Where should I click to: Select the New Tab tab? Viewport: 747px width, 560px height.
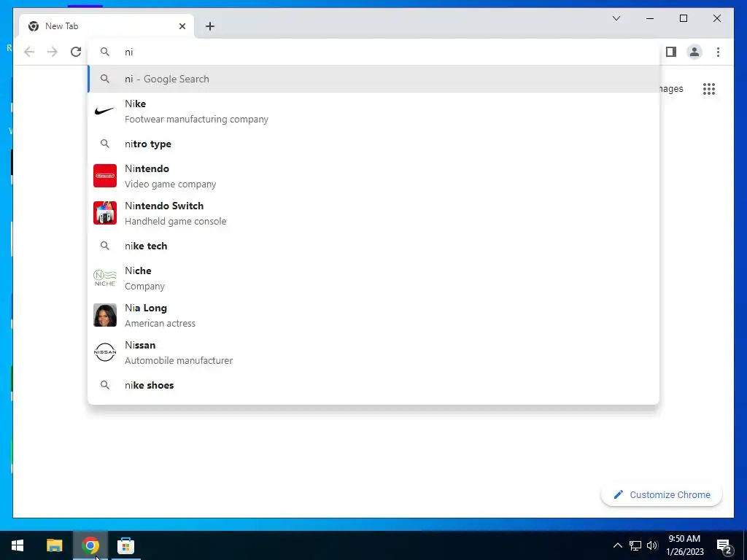point(107,26)
